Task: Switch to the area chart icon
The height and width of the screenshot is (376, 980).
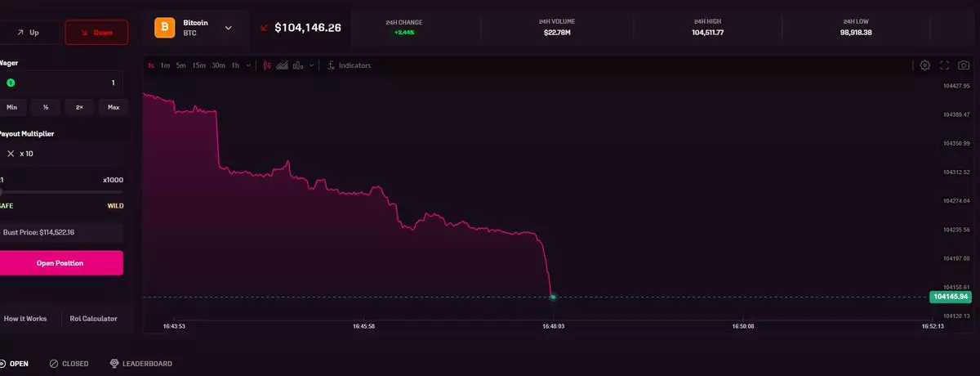Action: click(283, 65)
